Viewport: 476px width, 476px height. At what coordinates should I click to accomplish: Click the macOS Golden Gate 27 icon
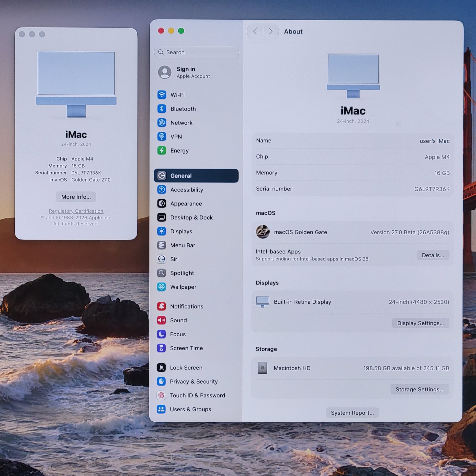263,232
